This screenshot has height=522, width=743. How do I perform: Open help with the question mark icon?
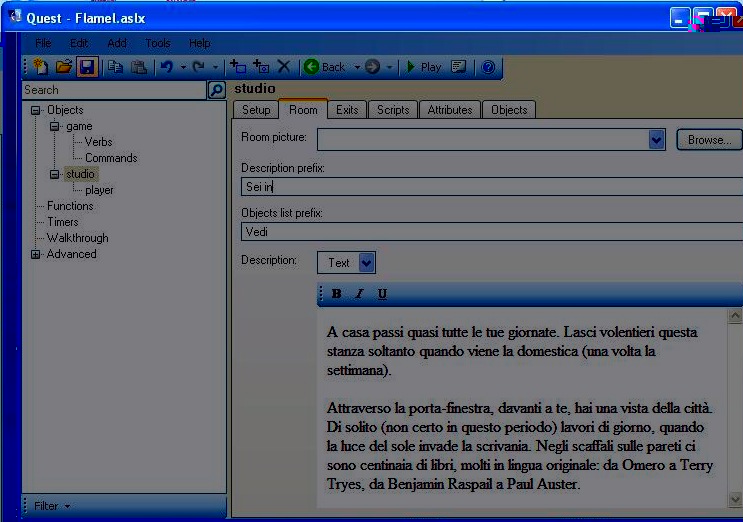(x=488, y=67)
